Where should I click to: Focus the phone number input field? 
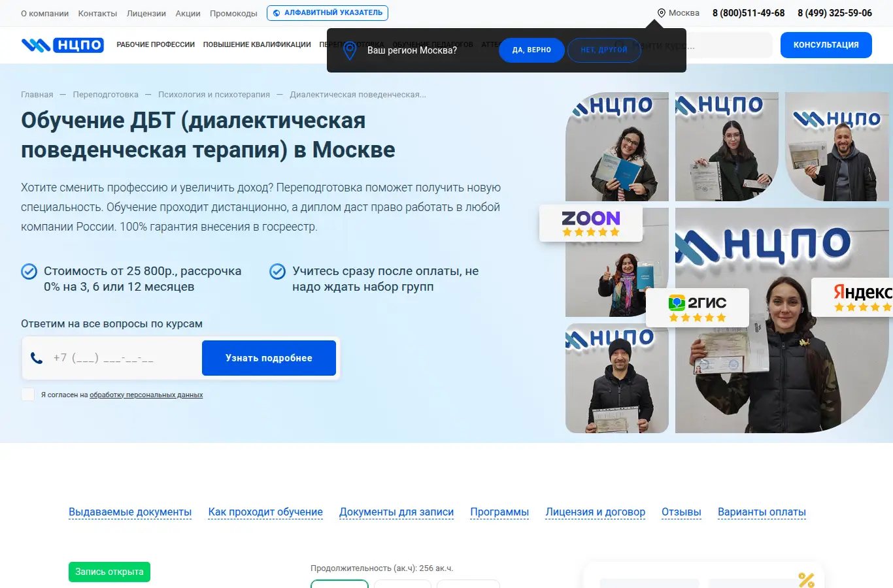pos(124,358)
